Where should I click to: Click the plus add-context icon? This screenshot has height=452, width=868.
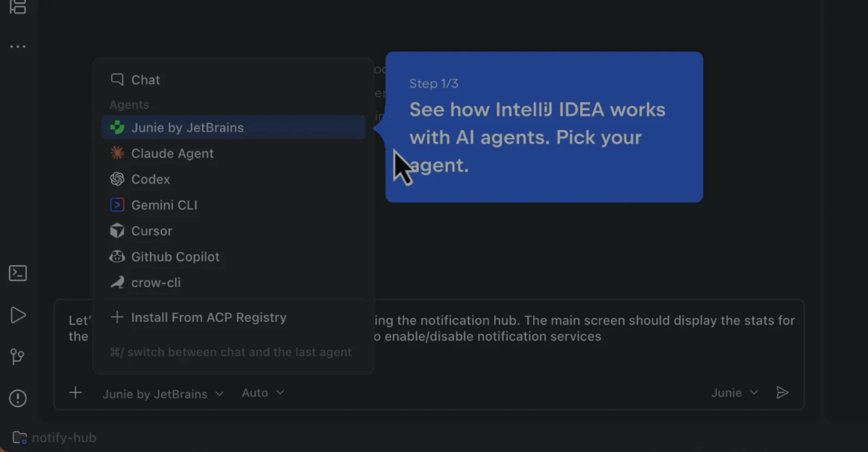coord(75,392)
